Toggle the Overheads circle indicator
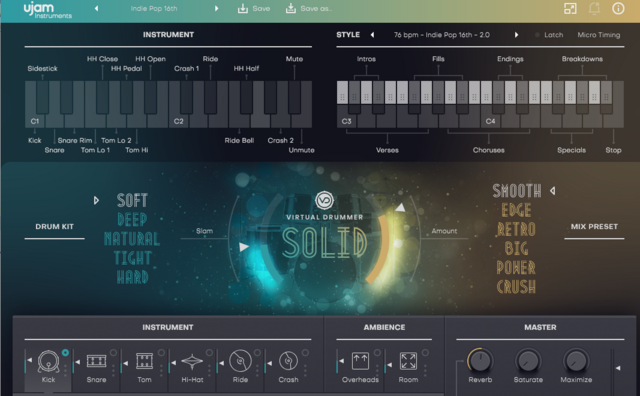Screen dimensions: 640x396 [377, 353]
